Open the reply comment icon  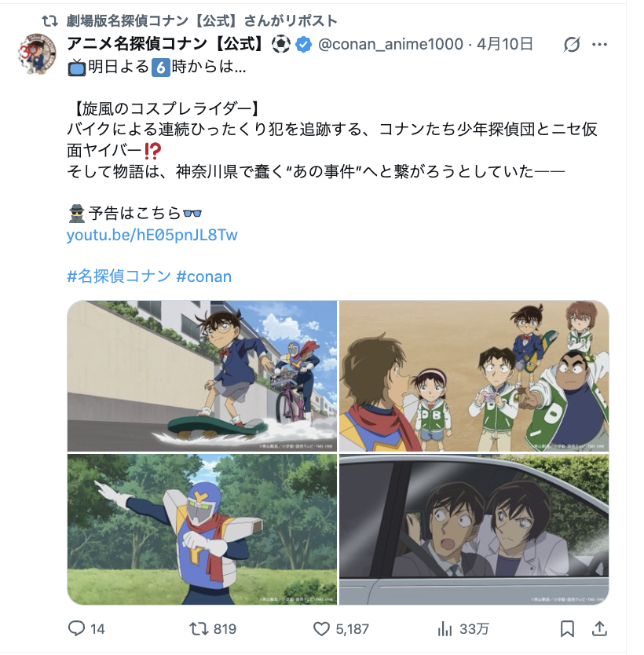pos(76,628)
